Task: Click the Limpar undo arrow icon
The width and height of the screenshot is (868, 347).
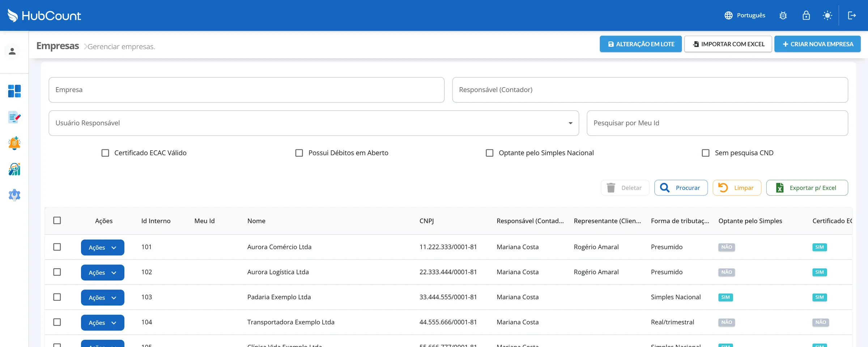Action: [723, 188]
